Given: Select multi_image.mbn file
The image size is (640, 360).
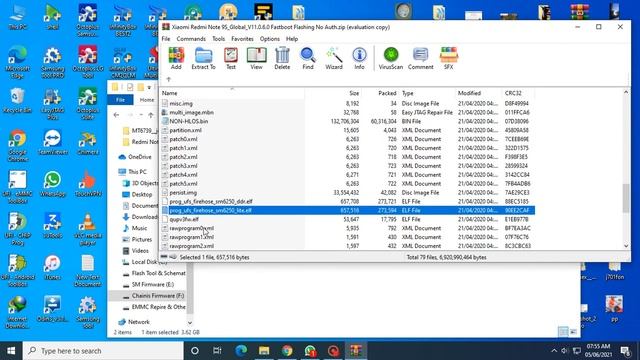Looking at the screenshot, I should pos(191,112).
